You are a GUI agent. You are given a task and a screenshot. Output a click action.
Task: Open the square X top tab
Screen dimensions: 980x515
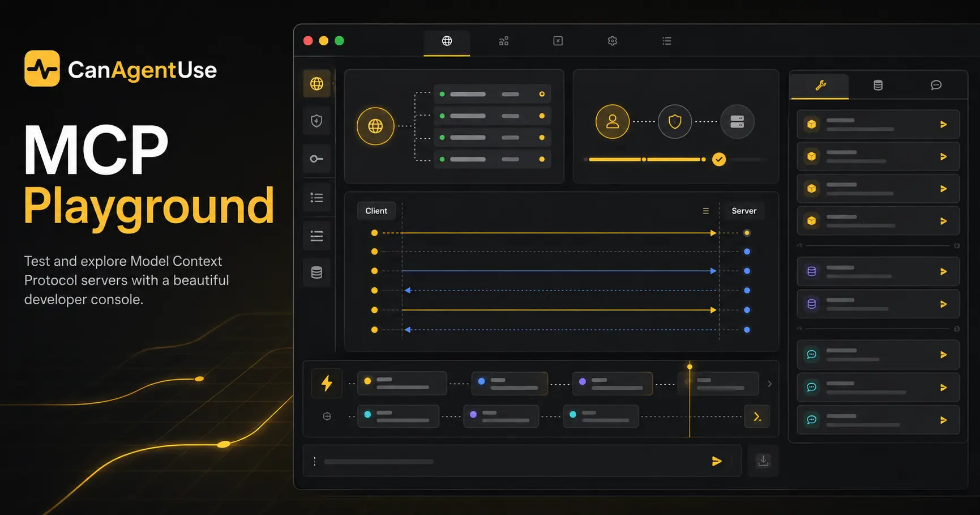pos(558,41)
